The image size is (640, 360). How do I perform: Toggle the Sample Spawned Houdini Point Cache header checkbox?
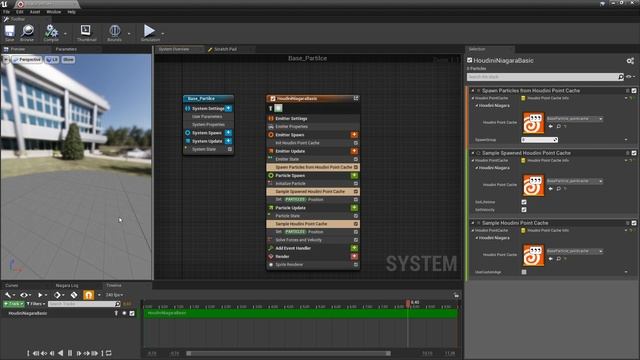[x=634, y=153]
